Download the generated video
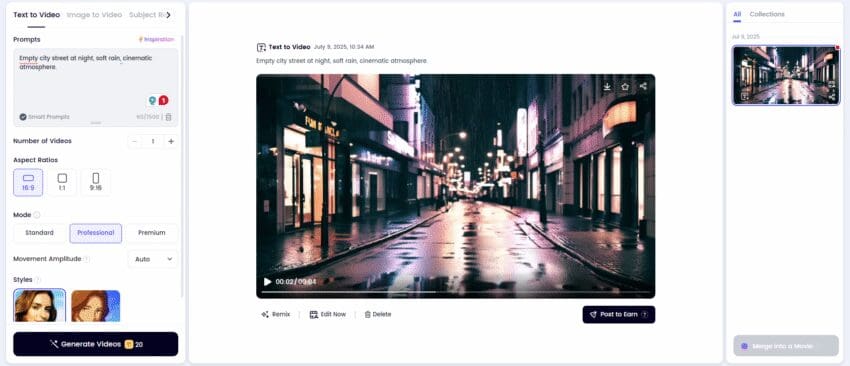Viewport: 850px width, 366px height. pos(607,86)
